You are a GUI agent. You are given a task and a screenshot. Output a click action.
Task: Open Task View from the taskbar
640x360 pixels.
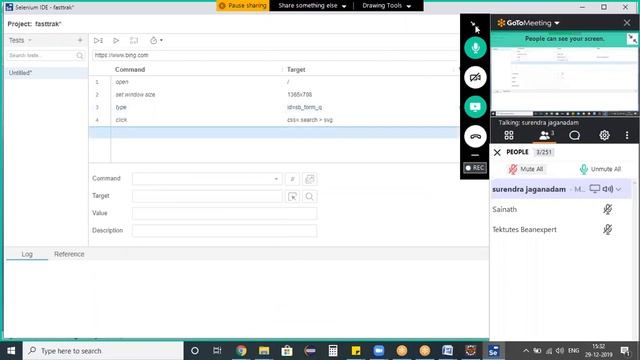(217, 351)
